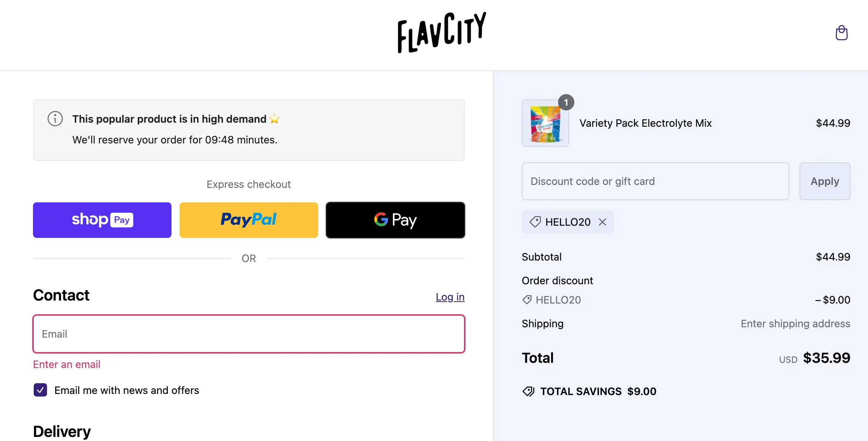Click the Express checkout section header

(248, 184)
